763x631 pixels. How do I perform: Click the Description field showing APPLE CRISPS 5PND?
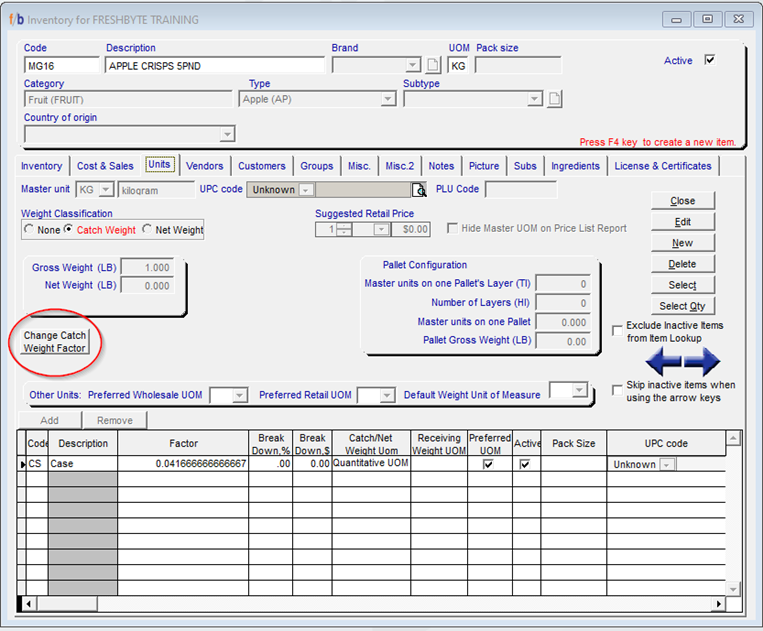(x=214, y=66)
